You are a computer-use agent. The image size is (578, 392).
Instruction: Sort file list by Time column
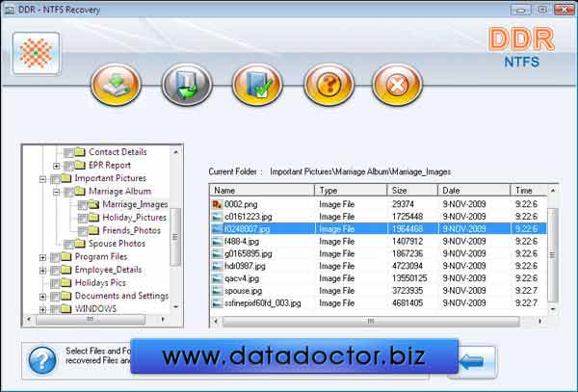(529, 190)
